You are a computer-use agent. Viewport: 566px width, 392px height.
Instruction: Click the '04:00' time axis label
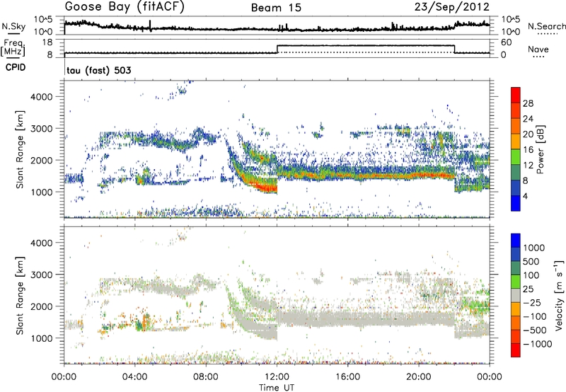point(135,377)
